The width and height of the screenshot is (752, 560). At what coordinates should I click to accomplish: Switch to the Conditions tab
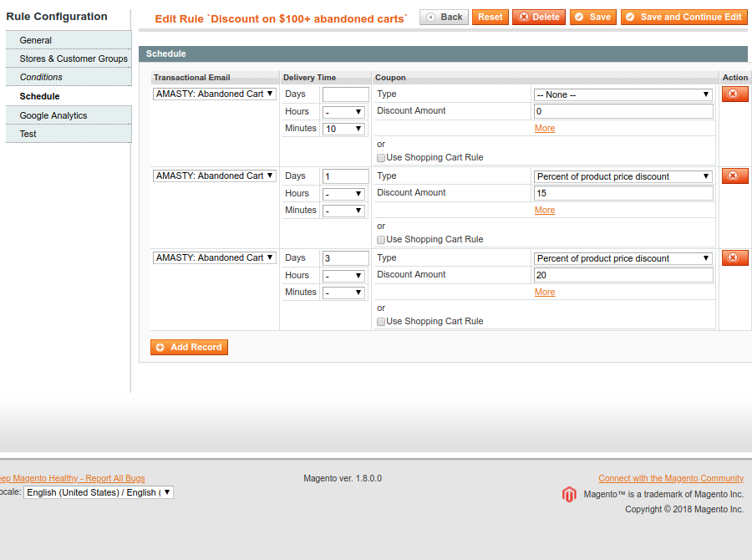(x=41, y=77)
